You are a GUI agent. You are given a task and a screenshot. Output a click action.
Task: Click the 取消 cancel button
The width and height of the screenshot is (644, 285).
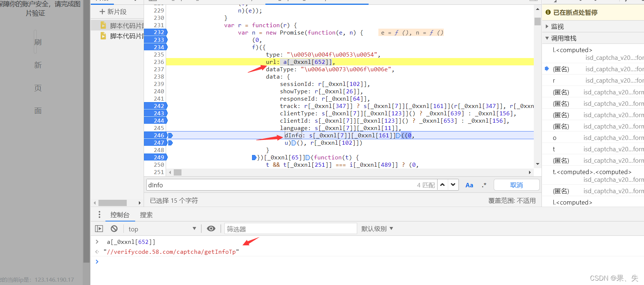pyautogui.click(x=517, y=185)
